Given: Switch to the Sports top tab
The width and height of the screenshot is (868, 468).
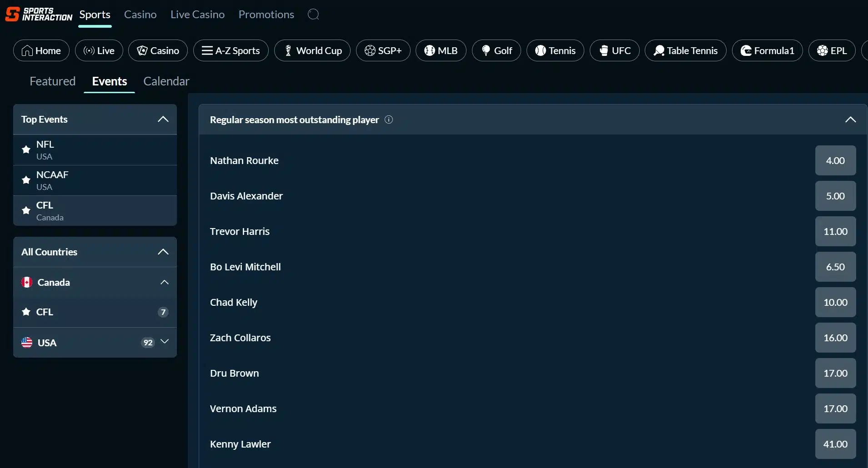Looking at the screenshot, I should tap(95, 15).
